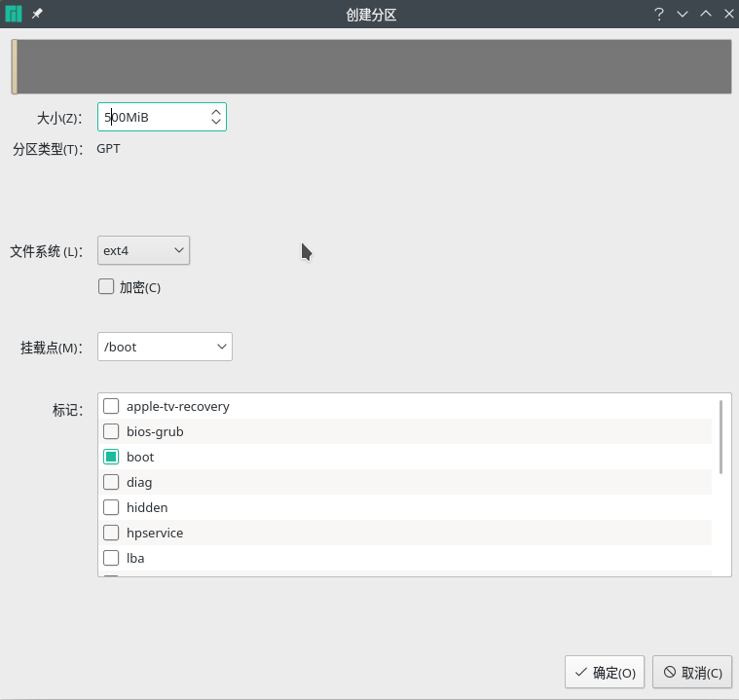Cancel with the 取消(C) button
The height and width of the screenshot is (700, 739).
tap(692, 672)
